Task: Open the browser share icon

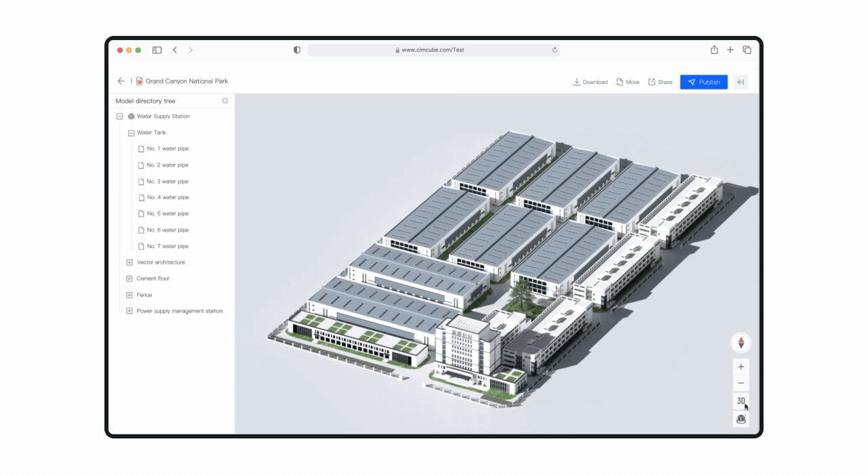Action: tap(714, 49)
